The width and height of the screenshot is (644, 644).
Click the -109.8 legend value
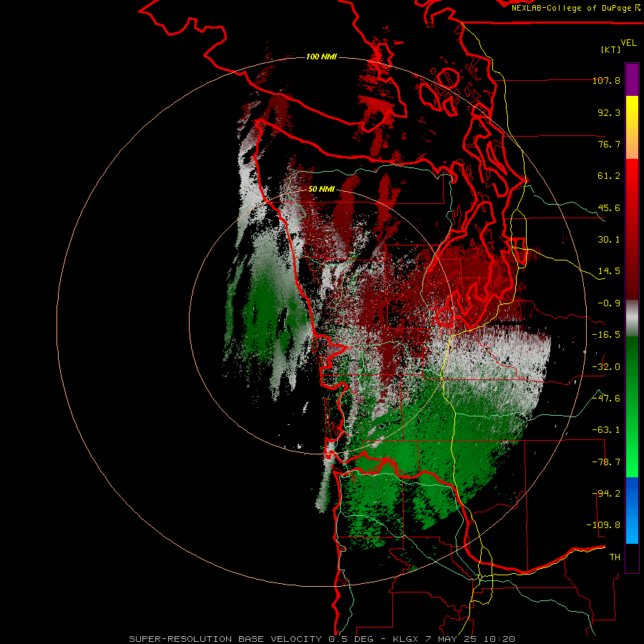tap(603, 525)
